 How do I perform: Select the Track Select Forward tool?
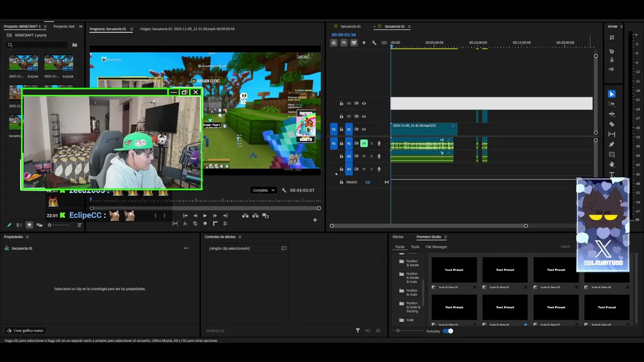[612, 104]
